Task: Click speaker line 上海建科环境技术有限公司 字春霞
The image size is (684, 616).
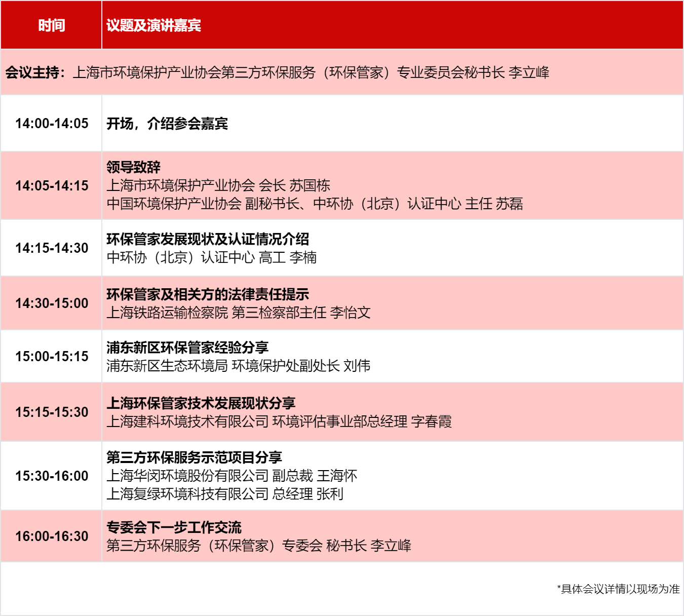Action: pyautogui.click(x=279, y=421)
